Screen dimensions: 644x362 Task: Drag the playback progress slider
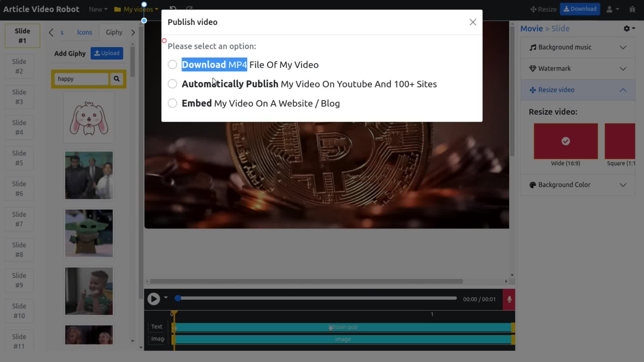pyautogui.click(x=177, y=299)
